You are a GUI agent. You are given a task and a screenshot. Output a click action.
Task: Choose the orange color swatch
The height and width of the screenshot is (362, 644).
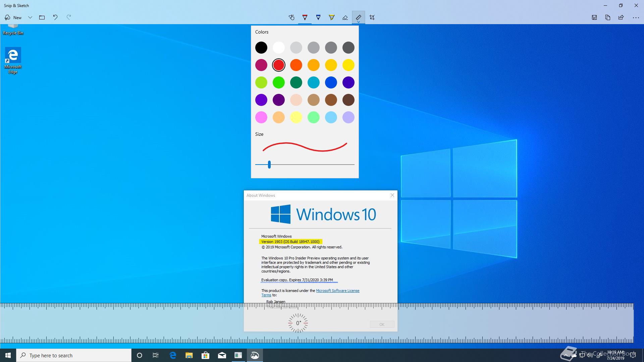(x=296, y=65)
